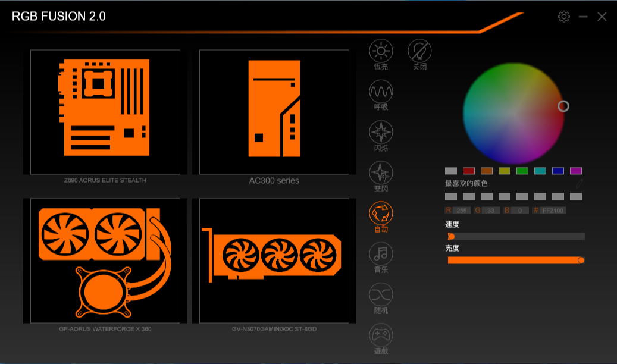Click the 亮度 brightness slider track

515,260
